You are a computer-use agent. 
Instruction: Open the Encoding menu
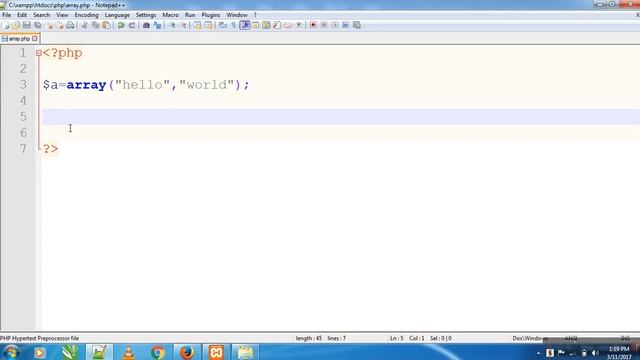tap(87, 15)
